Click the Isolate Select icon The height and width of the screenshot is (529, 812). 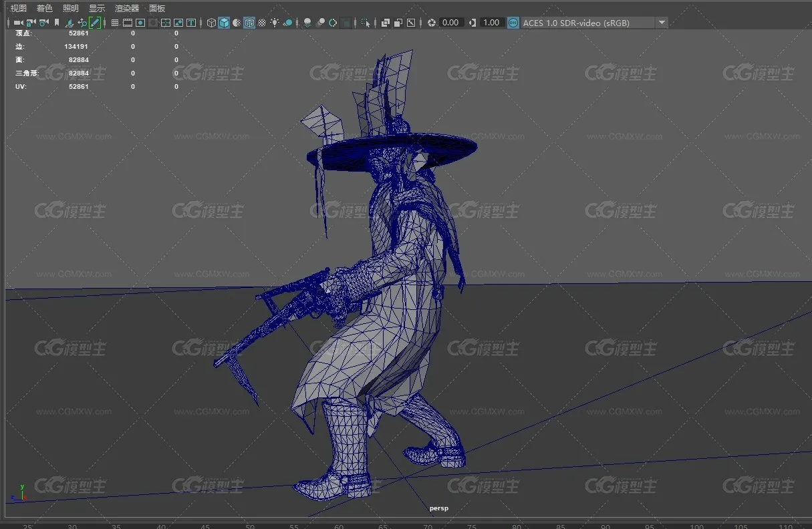pos(366,23)
